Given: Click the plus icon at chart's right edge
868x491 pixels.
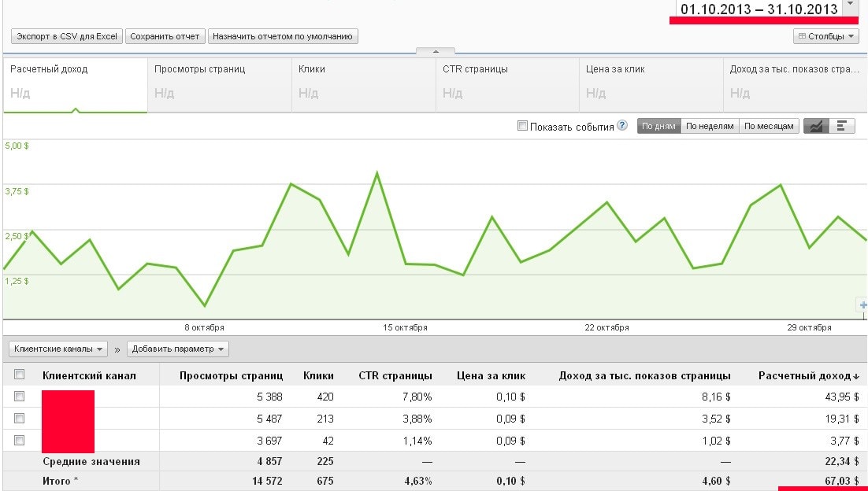Looking at the screenshot, I should (x=862, y=305).
